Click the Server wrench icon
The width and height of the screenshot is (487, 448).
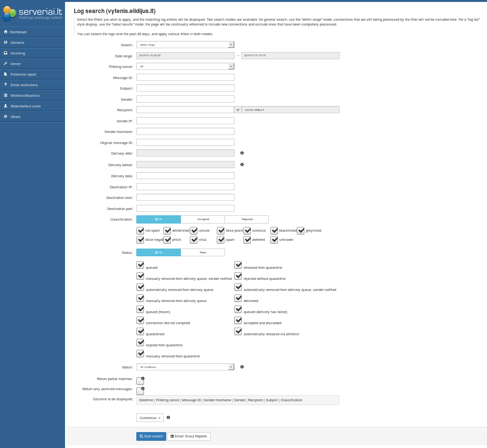[x=6, y=64]
